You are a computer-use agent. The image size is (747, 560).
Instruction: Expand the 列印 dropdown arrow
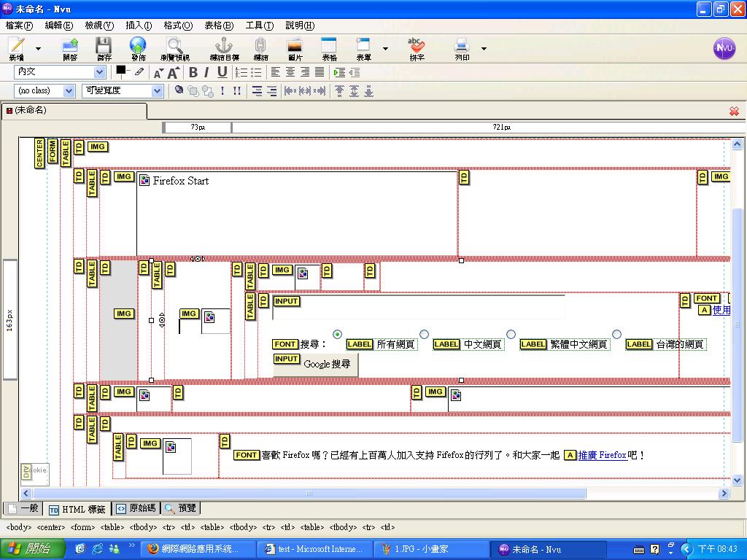484,49
